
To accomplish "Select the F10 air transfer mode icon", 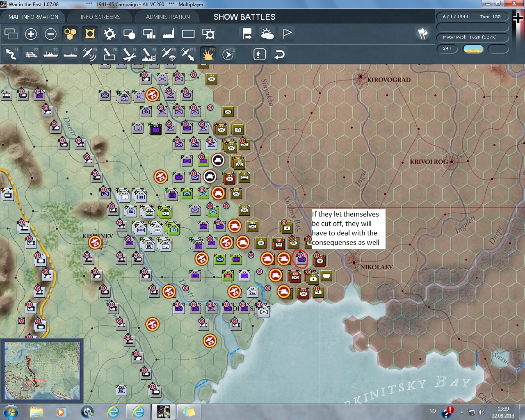I will [188, 54].
